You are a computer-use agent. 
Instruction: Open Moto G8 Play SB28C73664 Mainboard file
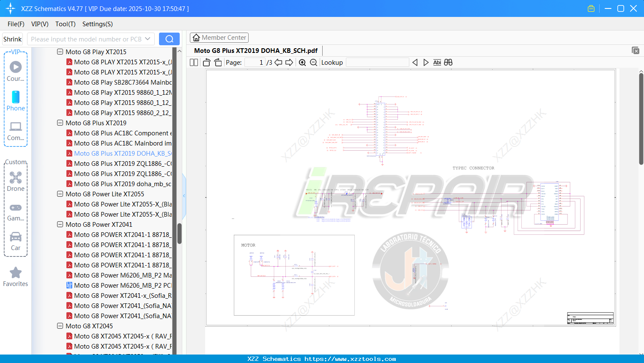[119, 82]
